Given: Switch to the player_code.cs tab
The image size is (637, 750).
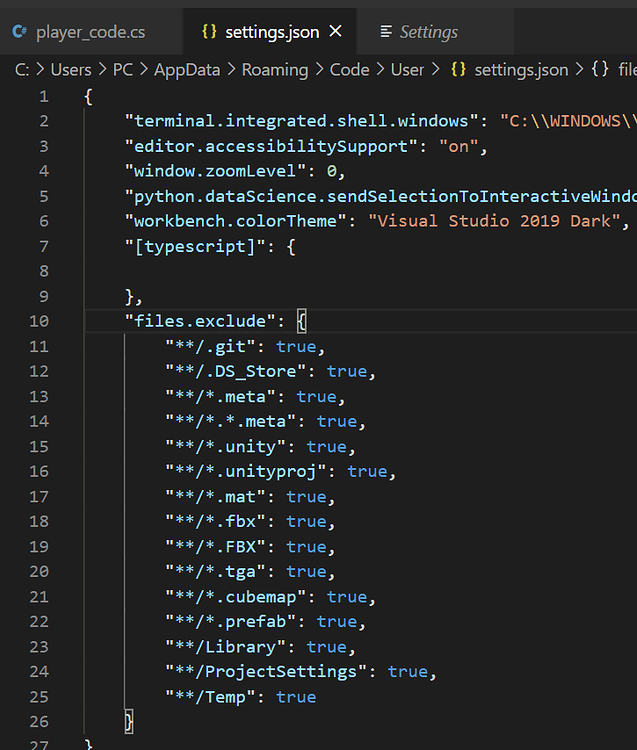Looking at the screenshot, I should 91,32.
